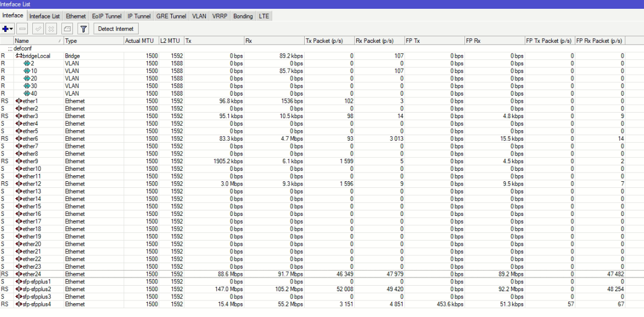Viewport: 644px width, 317px height.
Task: Open the EoIP Tunnel tab
Action: (x=107, y=16)
